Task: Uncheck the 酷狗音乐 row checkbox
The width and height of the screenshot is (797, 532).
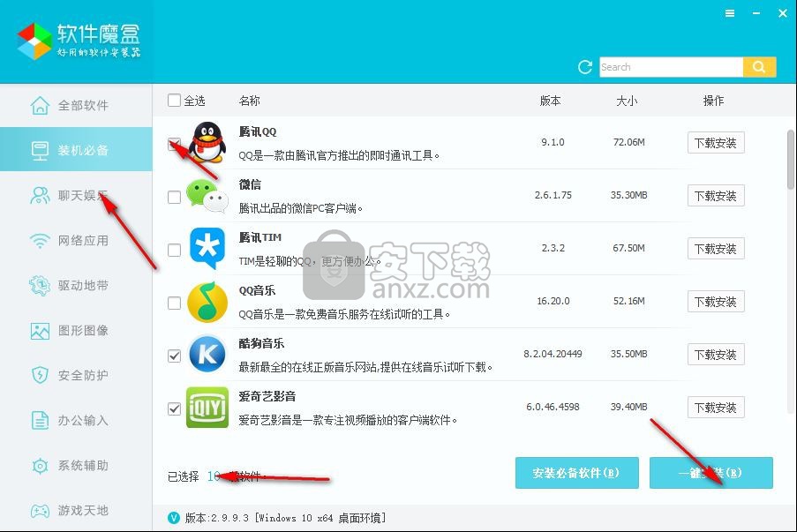Action: tap(174, 356)
